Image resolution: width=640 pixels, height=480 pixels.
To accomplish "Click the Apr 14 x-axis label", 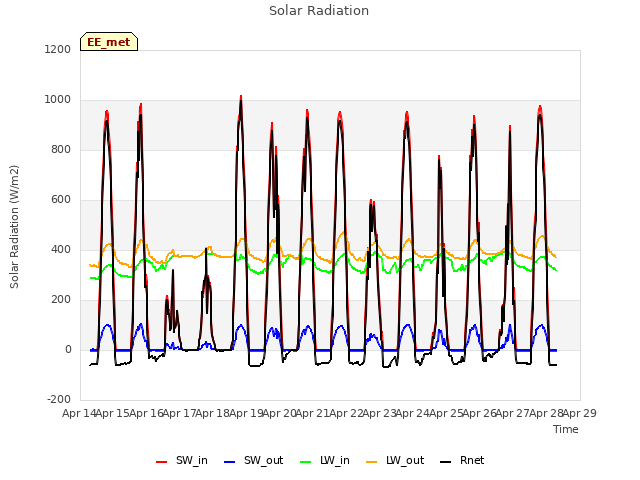I will point(79,413).
